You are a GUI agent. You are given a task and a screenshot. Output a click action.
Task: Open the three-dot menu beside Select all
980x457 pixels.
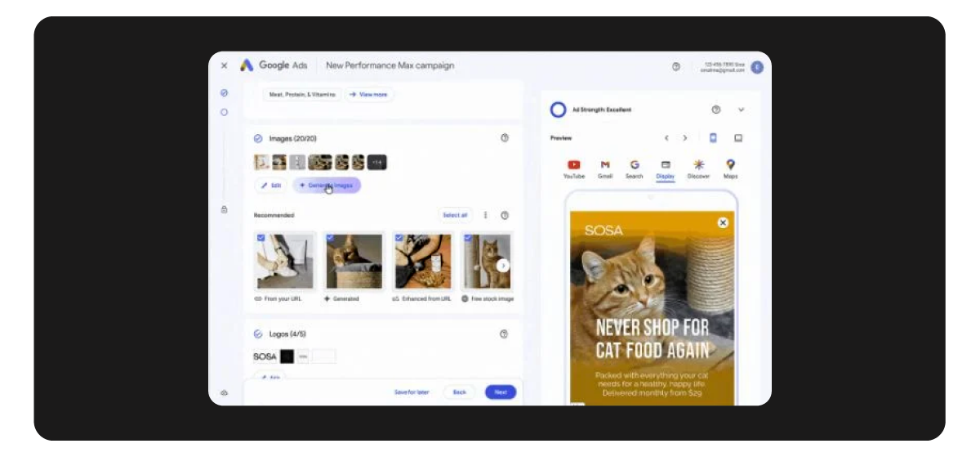tap(486, 215)
